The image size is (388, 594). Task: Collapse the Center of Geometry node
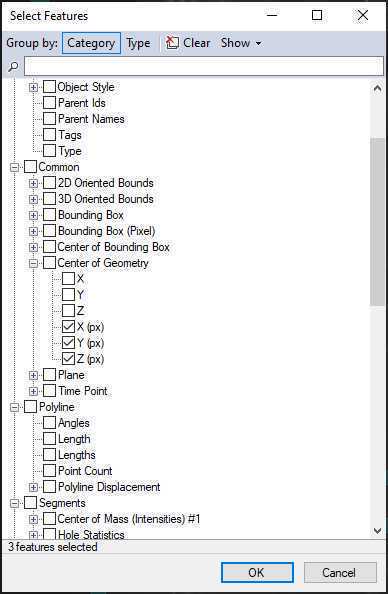click(33, 263)
